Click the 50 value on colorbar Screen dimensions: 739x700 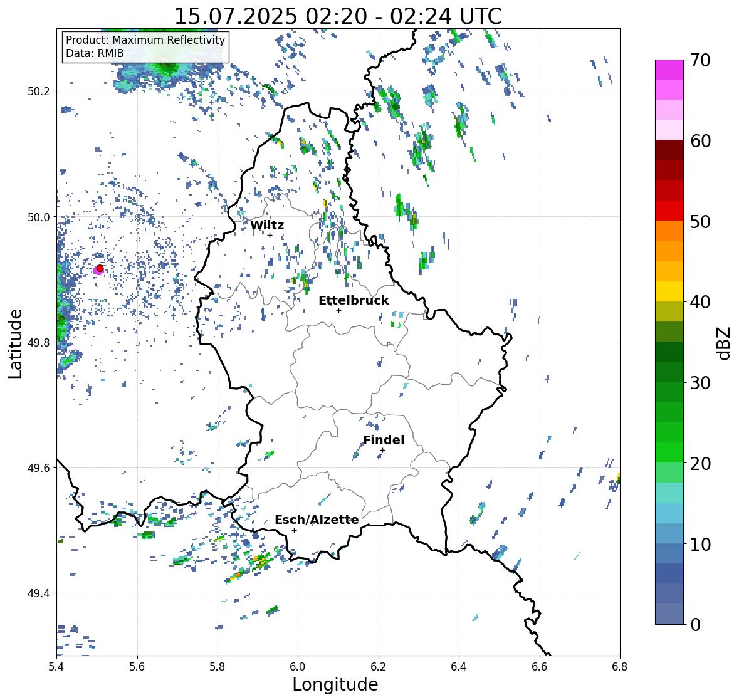click(x=700, y=221)
